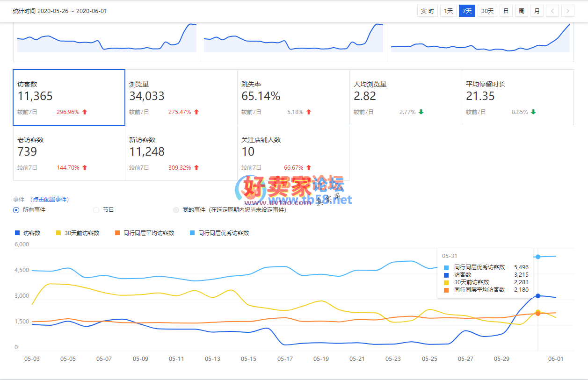The height and width of the screenshot is (380, 588).
Task: Select the 节日 radio button
Action: tap(96, 210)
